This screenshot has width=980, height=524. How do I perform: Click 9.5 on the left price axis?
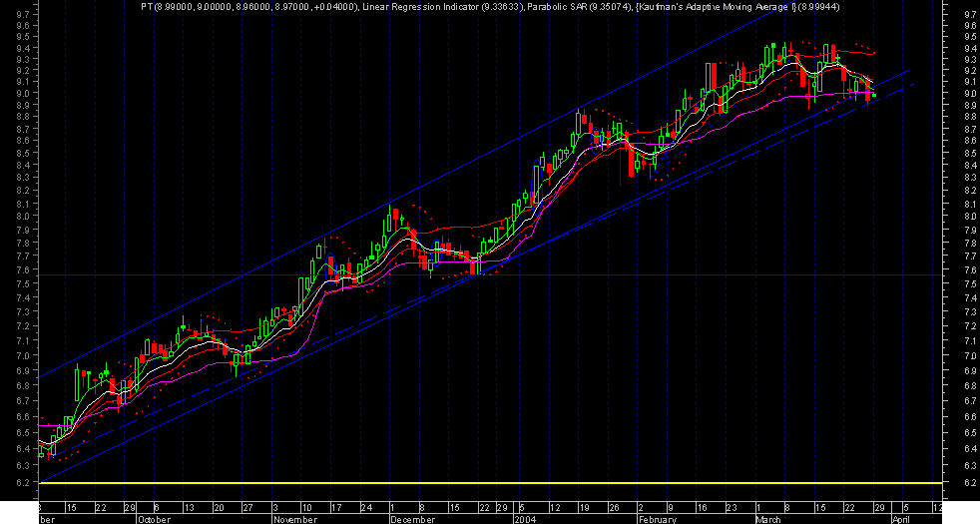click(23, 36)
